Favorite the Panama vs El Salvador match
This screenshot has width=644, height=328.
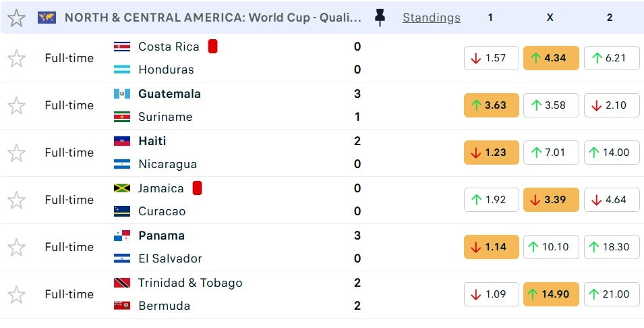coord(16,248)
